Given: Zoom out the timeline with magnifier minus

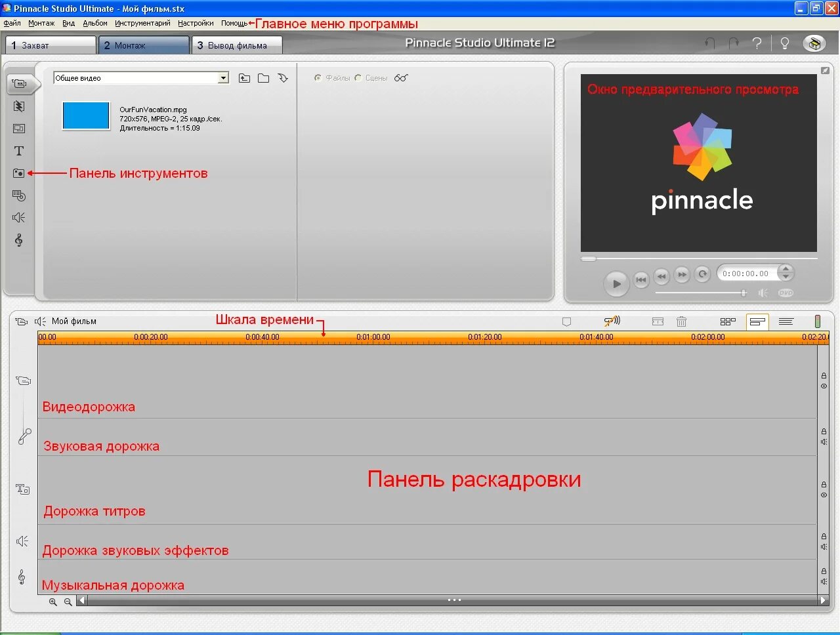Looking at the screenshot, I should tap(68, 602).
